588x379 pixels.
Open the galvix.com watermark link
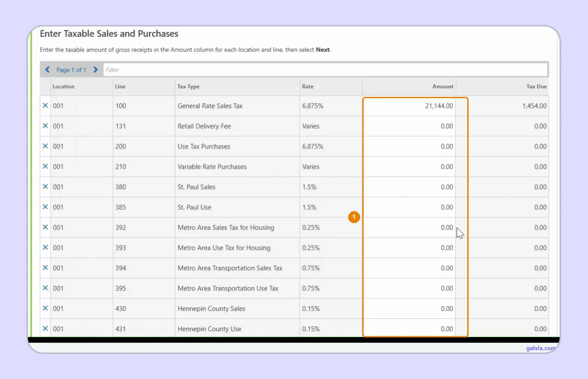click(x=540, y=348)
